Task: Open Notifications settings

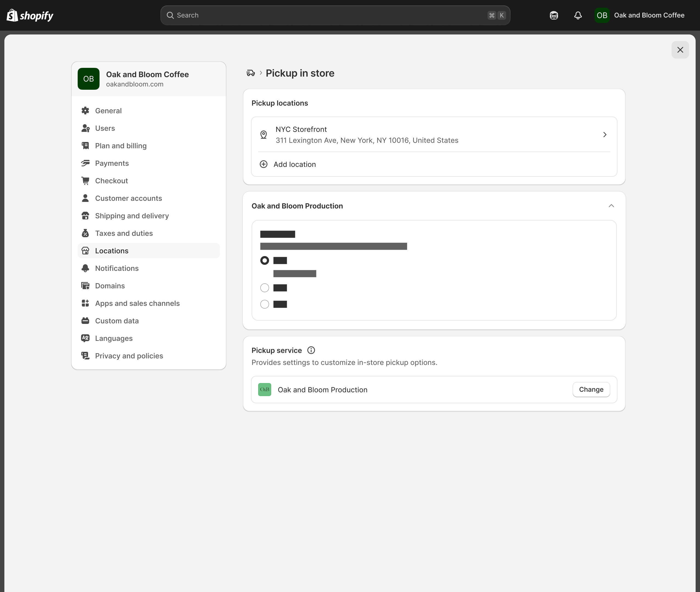Action: 148,268
